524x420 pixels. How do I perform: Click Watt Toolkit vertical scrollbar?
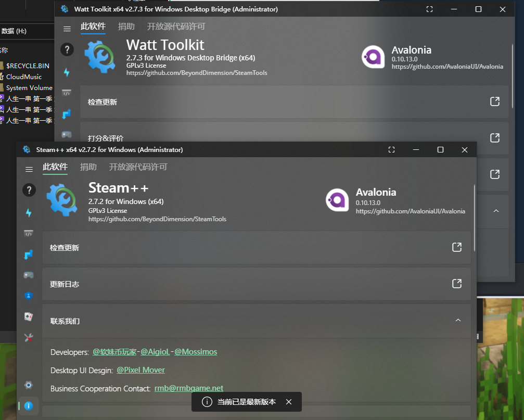[x=513, y=76]
